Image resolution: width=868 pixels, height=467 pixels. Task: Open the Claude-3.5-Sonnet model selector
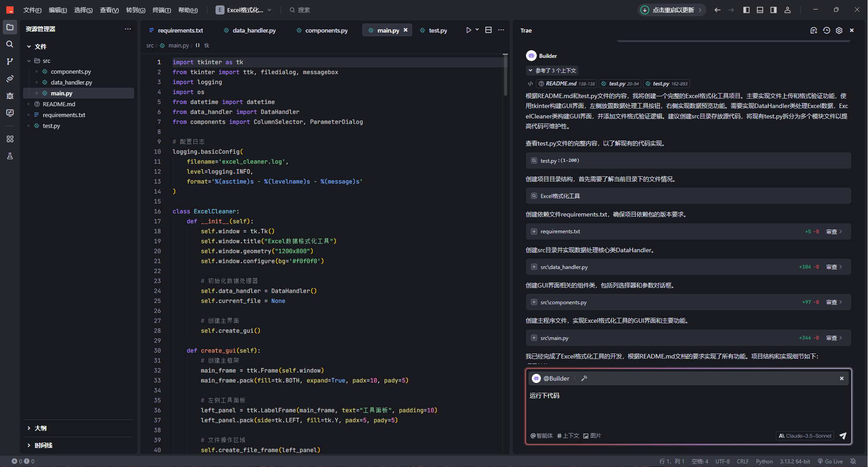pyautogui.click(x=805, y=436)
